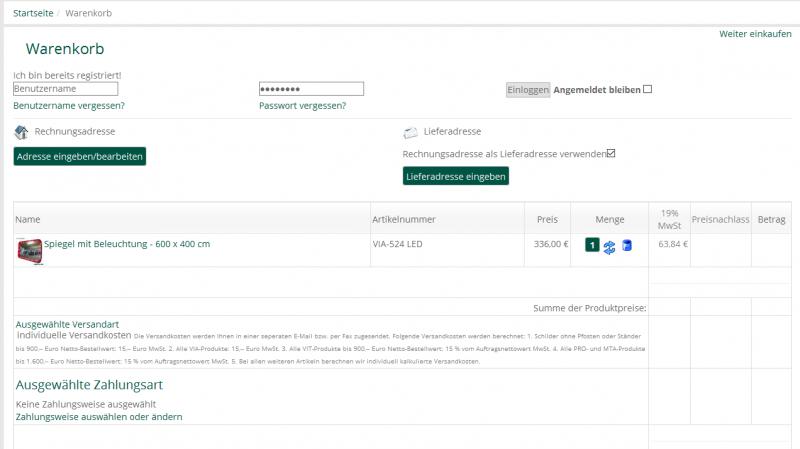Click the Passwort vergessen link
Image resolution: width=800 pixels, height=449 pixels.
[x=302, y=105]
